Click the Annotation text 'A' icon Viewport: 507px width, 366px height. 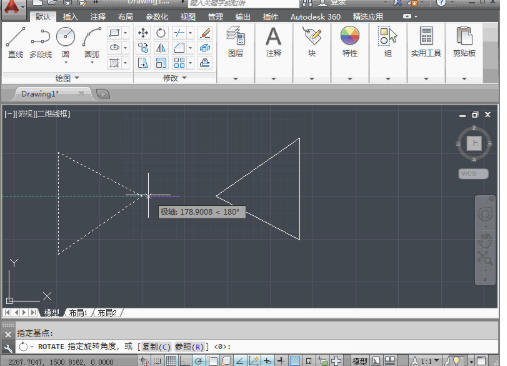pyautogui.click(x=274, y=36)
